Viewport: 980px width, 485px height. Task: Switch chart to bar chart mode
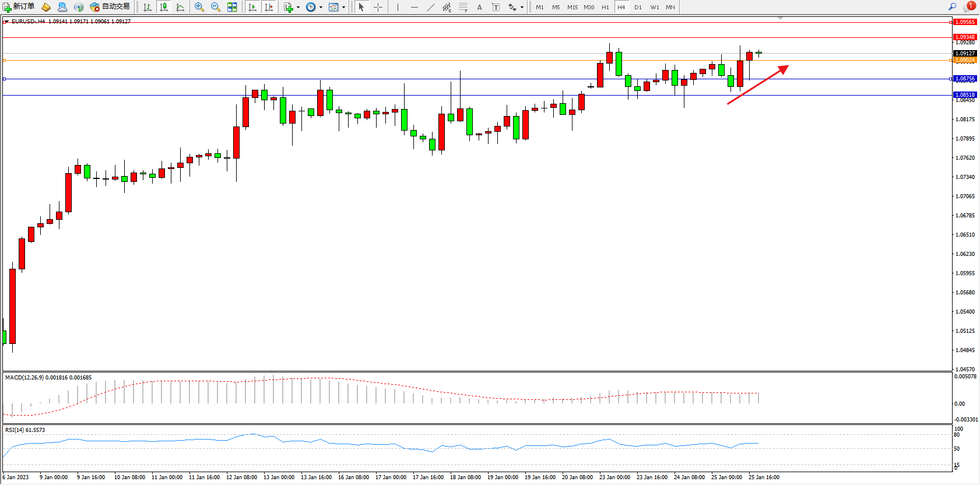(x=147, y=7)
